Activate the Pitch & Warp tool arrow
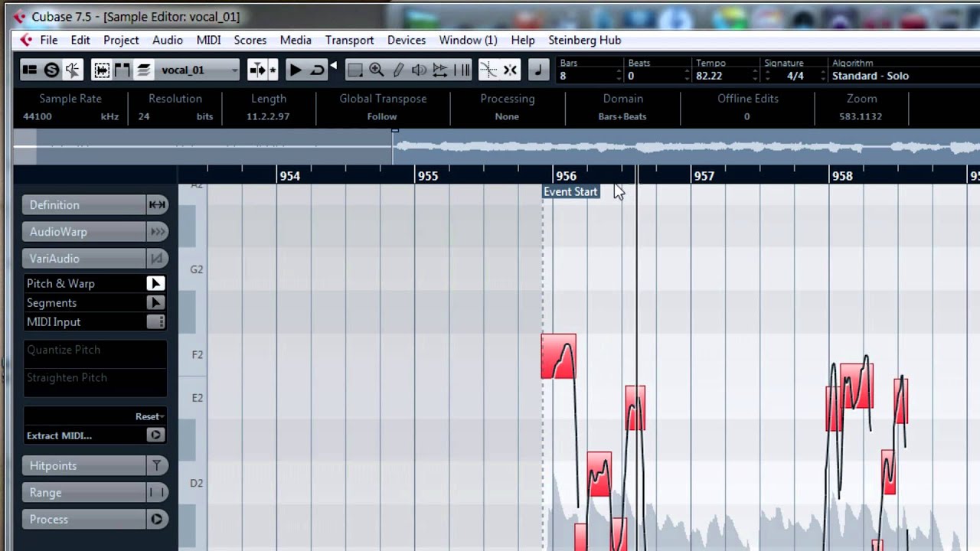The image size is (980, 551). (155, 283)
